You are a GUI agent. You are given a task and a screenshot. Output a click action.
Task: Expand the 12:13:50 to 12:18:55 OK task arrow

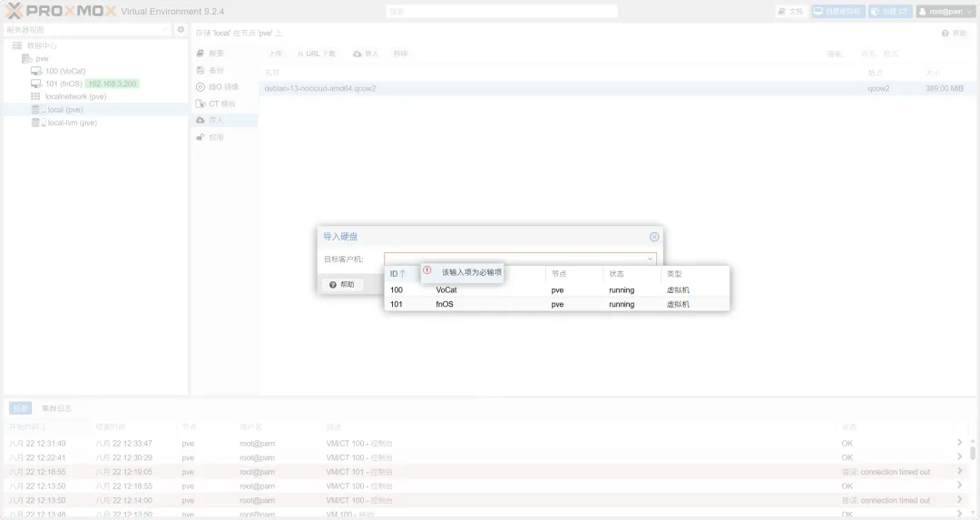click(x=959, y=486)
